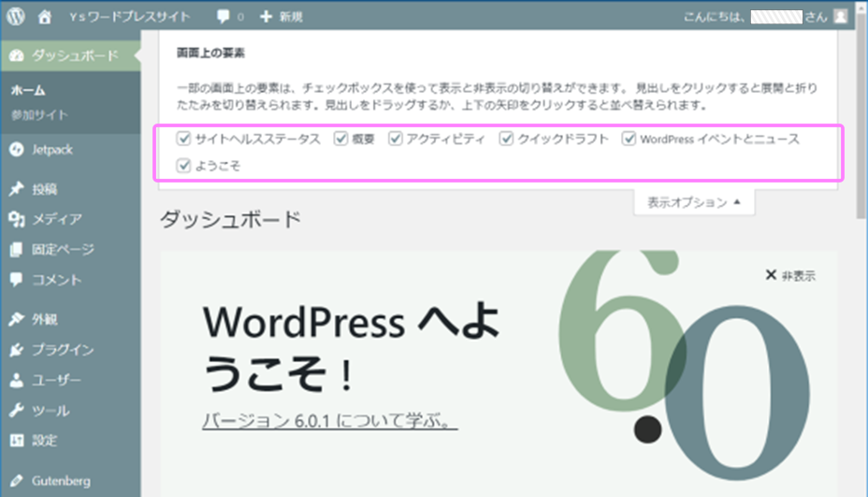Open the 外観 menu label
Image resolution: width=868 pixels, height=497 pixels.
pos(44,319)
